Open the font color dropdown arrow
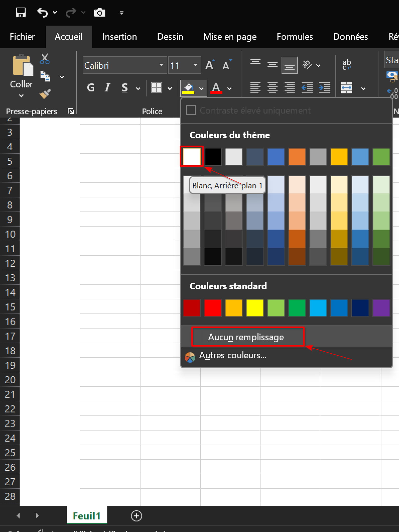The height and width of the screenshot is (532, 399). click(x=229, y=88)
